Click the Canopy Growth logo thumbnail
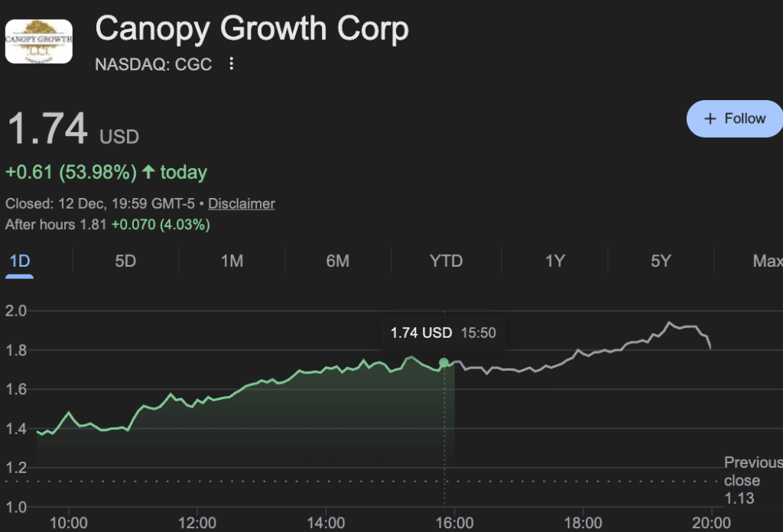 pos(38,41)
